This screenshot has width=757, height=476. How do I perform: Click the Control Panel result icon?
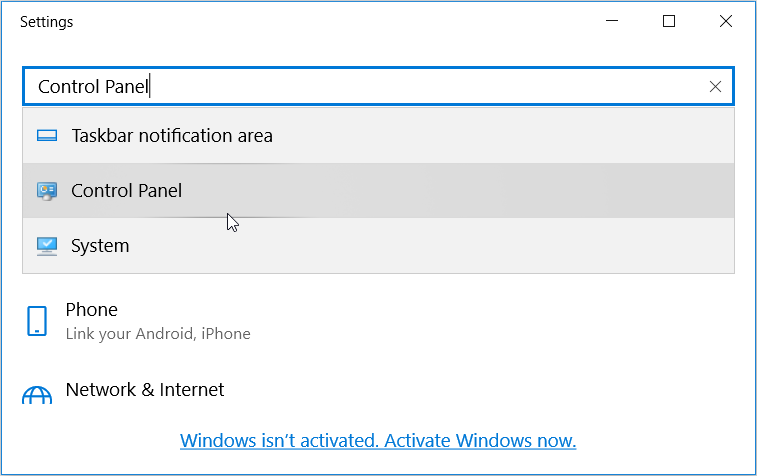click(47, 191)
